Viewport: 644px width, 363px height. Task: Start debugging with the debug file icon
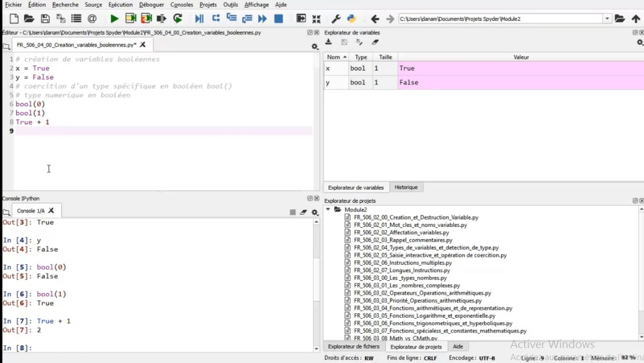tap(199, 19)
